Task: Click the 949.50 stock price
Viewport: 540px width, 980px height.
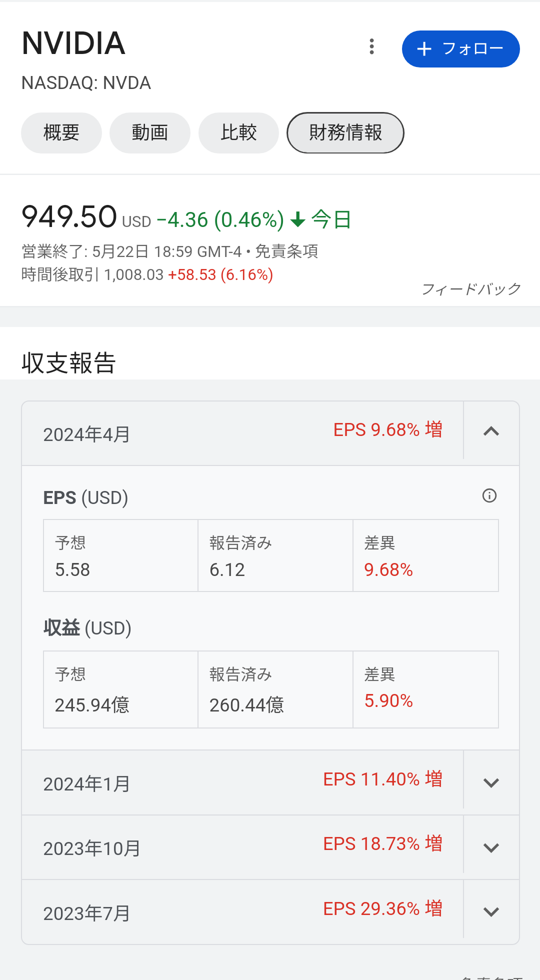Action: coord(69,217)
